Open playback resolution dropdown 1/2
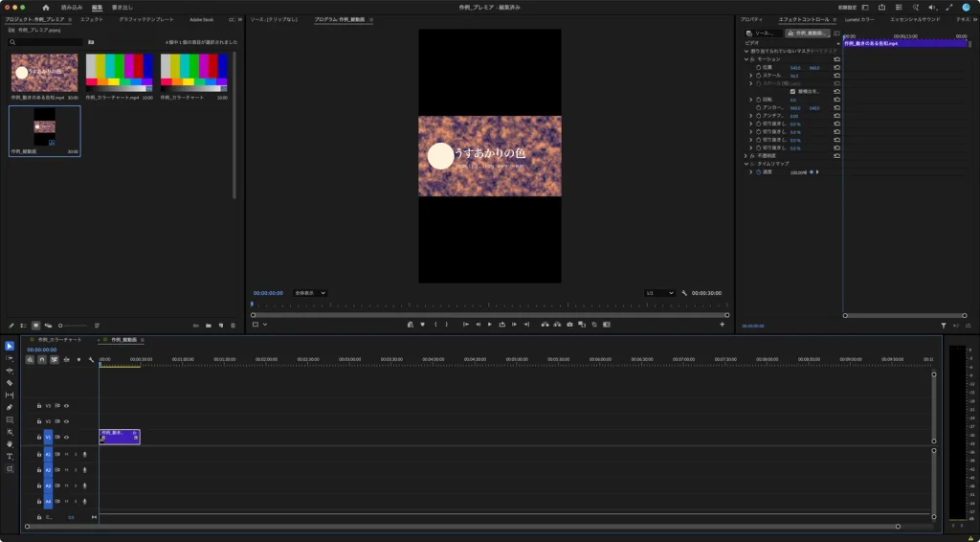This screenshot has height=542, width=980. tap(660, 293)
